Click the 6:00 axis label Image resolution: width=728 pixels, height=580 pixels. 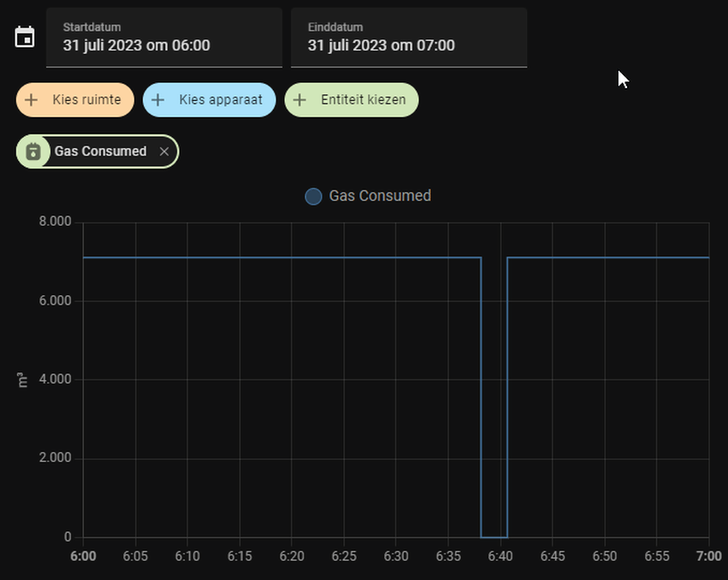point(83,556)
